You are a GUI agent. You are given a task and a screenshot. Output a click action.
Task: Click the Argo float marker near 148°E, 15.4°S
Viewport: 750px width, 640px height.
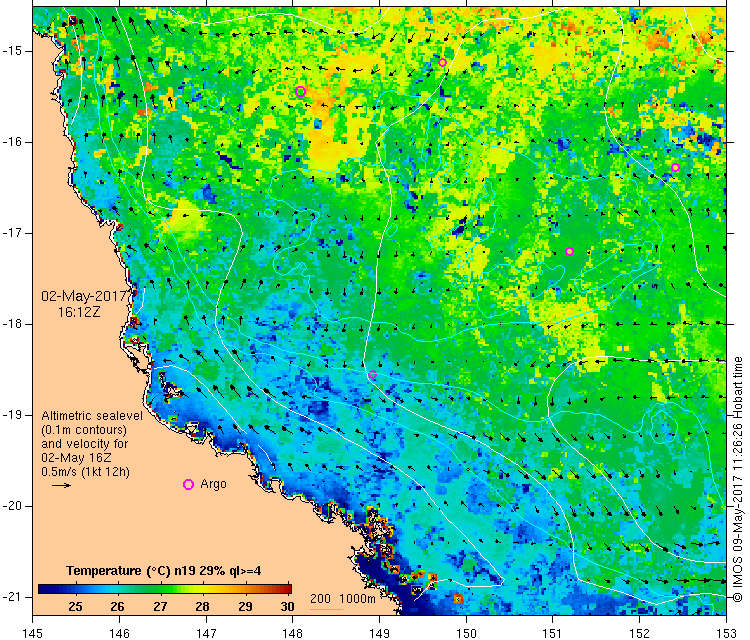(300, 92)
